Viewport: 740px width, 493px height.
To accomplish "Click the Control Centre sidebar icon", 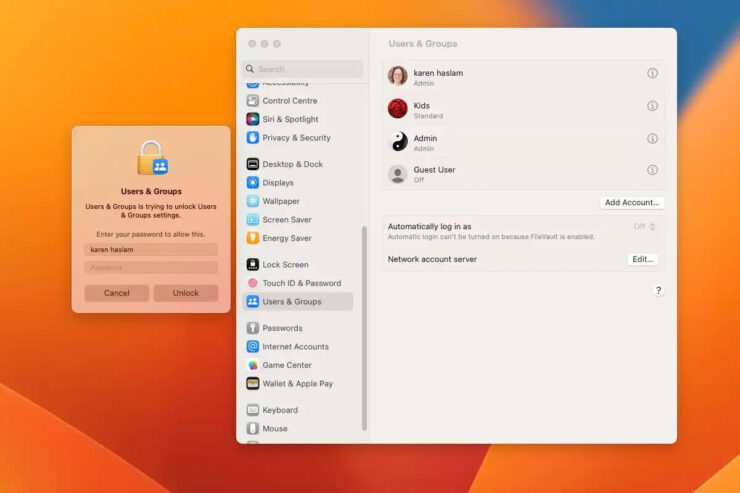I will [x=253, y=101].
